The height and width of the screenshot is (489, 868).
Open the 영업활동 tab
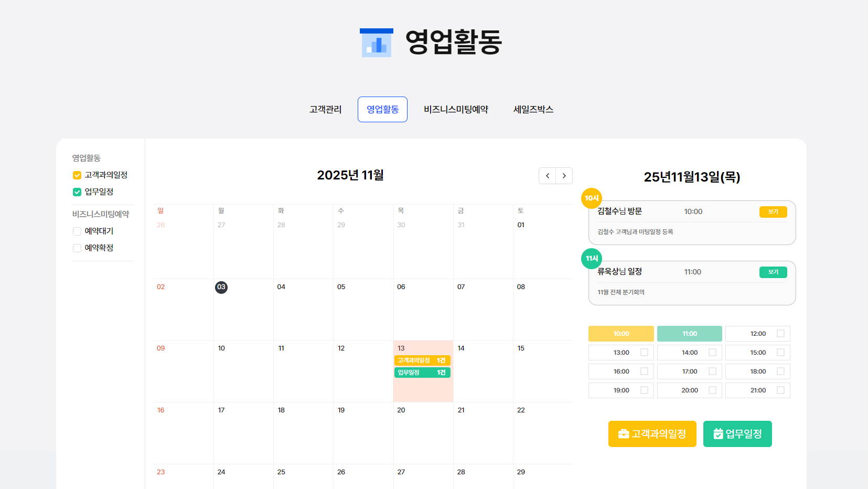pos(382,109)
